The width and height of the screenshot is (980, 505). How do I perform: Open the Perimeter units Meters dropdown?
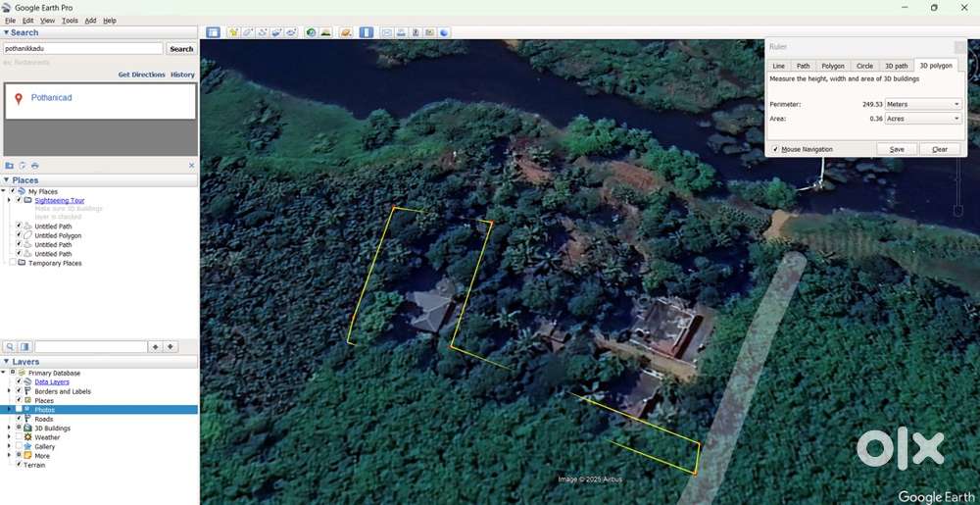(923, 104)
